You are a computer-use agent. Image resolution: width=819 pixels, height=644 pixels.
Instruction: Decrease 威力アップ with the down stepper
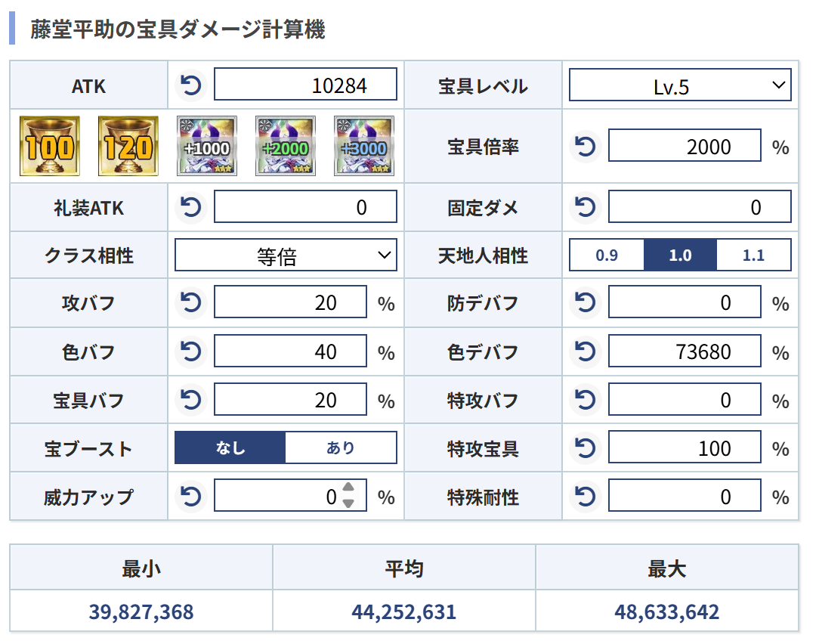pyautogui.click(x=348, y=503)
